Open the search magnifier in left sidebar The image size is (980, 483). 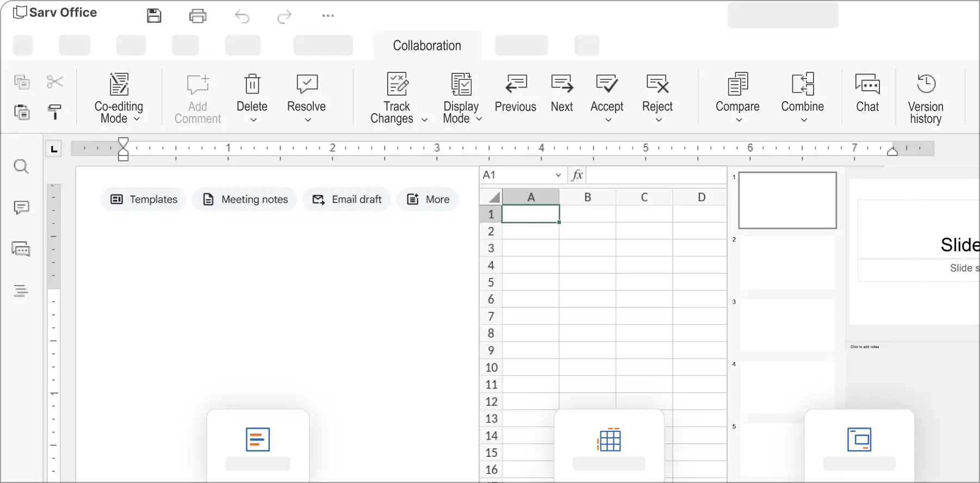[21, 166]
